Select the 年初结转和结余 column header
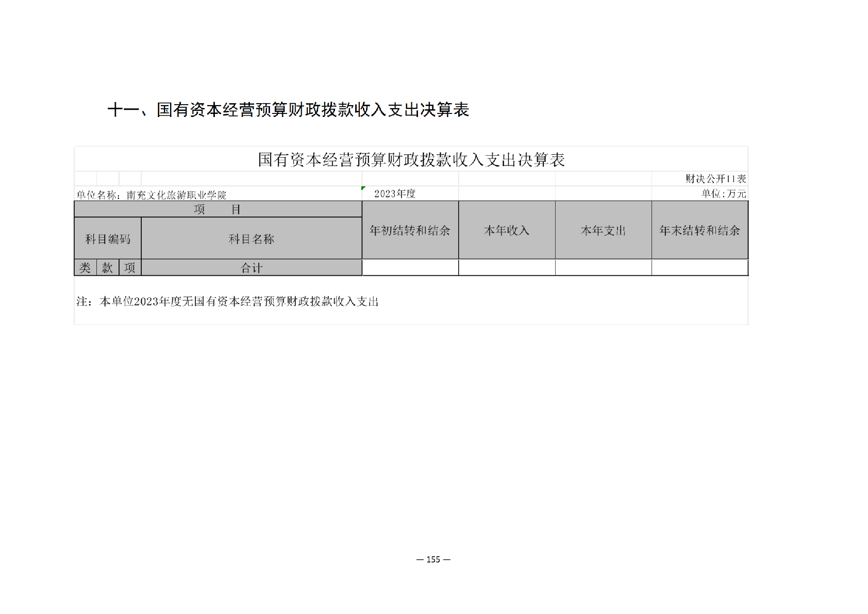The width and height of the screenshot is (868, 614). pos(410,230)
